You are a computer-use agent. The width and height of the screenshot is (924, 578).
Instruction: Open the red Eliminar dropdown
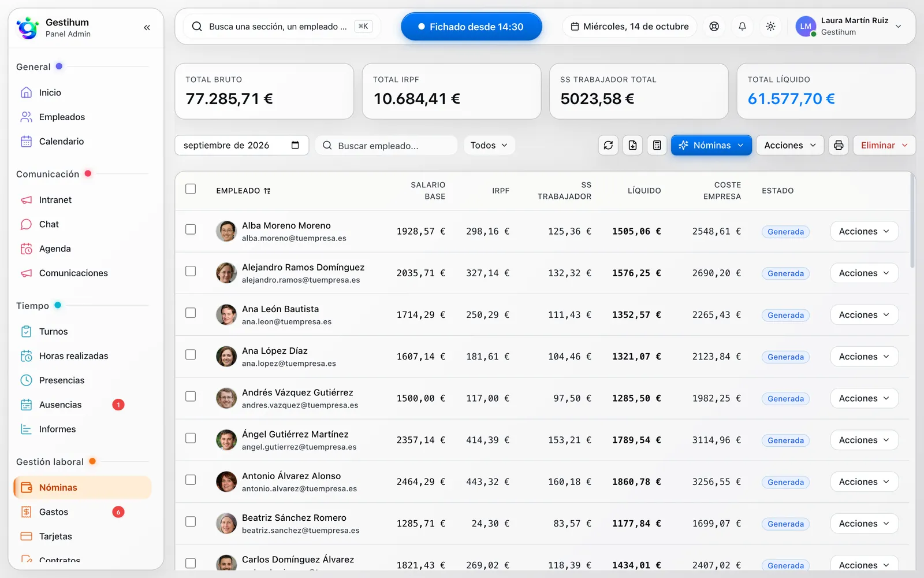884,145
